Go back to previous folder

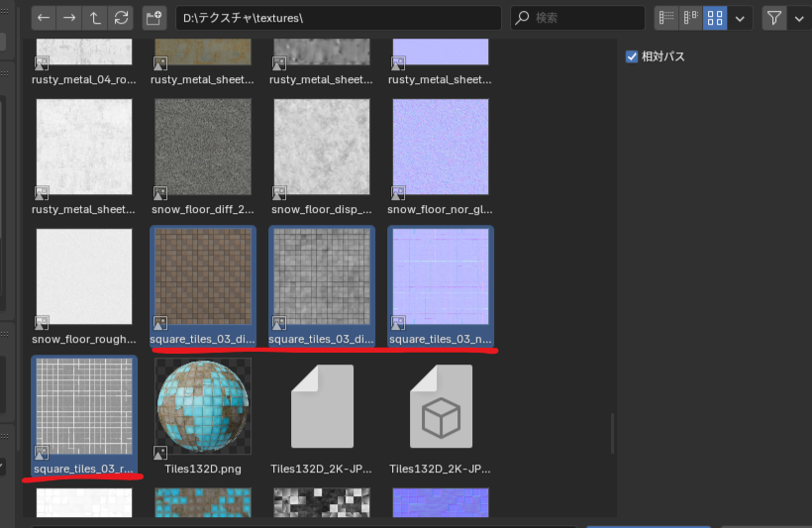pyautogui.click(x=44, y=18)
